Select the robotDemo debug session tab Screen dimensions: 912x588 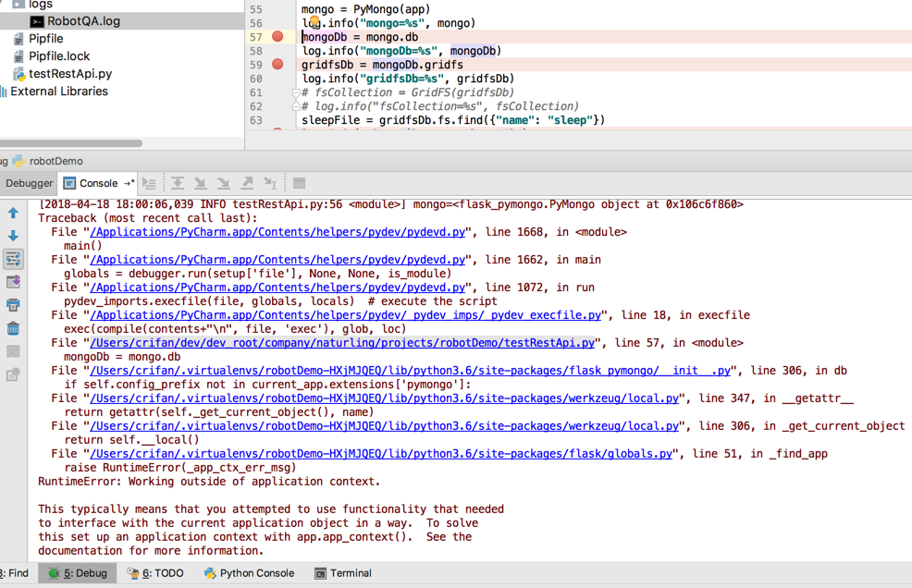[48, 161]
